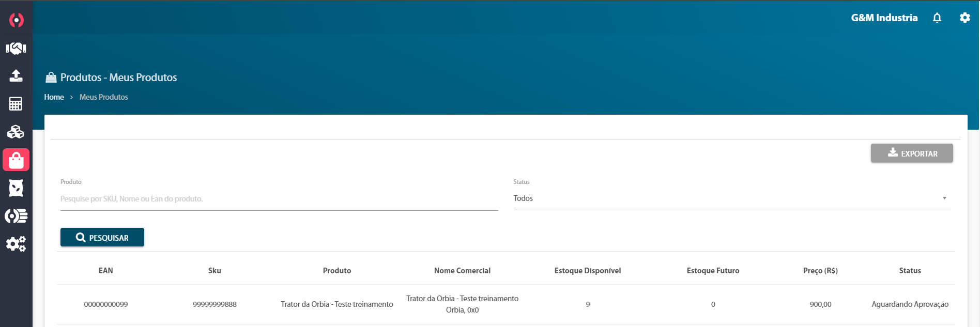Screen dimensions: 980x327
Task: Focus the Produto search input field
Action: click(x=279, y=199)
